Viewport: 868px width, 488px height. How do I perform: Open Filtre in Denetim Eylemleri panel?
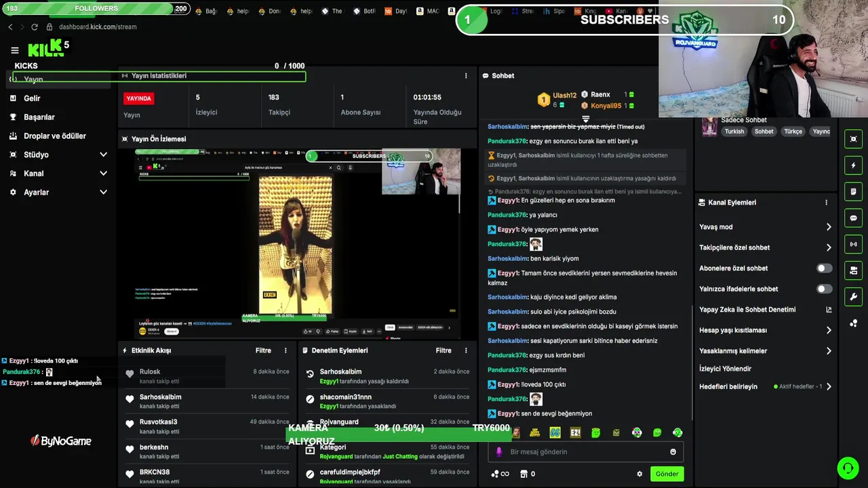click(x=443, y=350)
